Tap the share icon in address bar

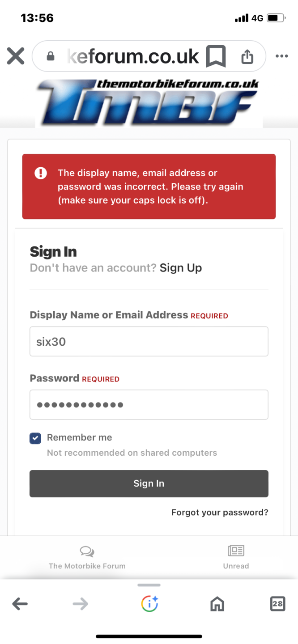pyautogui.click(x=247, y=56)
